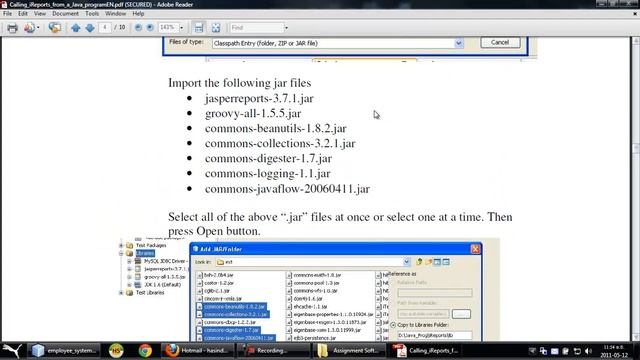Screen dimensions: 640x360
Task: Click the zoom percentage field
Action: 168,27
